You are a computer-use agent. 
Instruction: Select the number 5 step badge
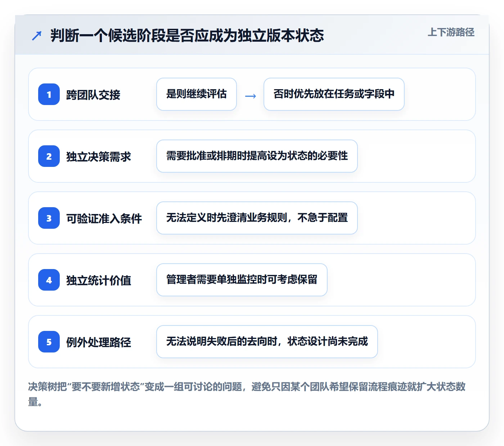point(49,342)
